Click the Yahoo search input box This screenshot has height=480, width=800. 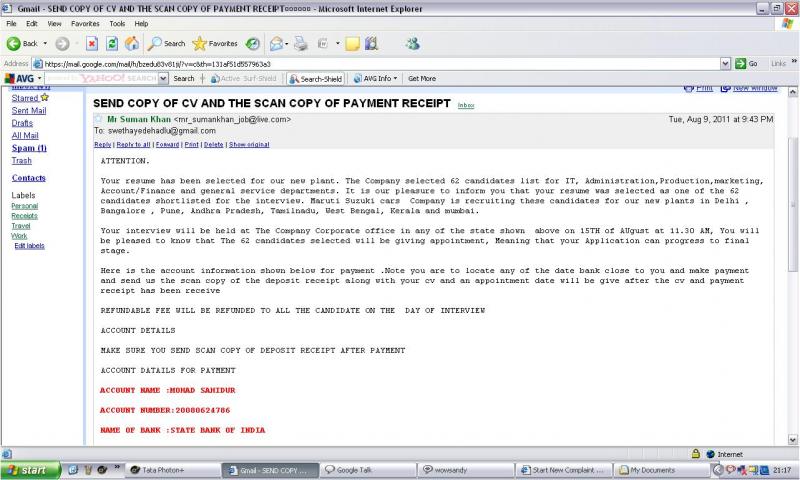point(102,79)
